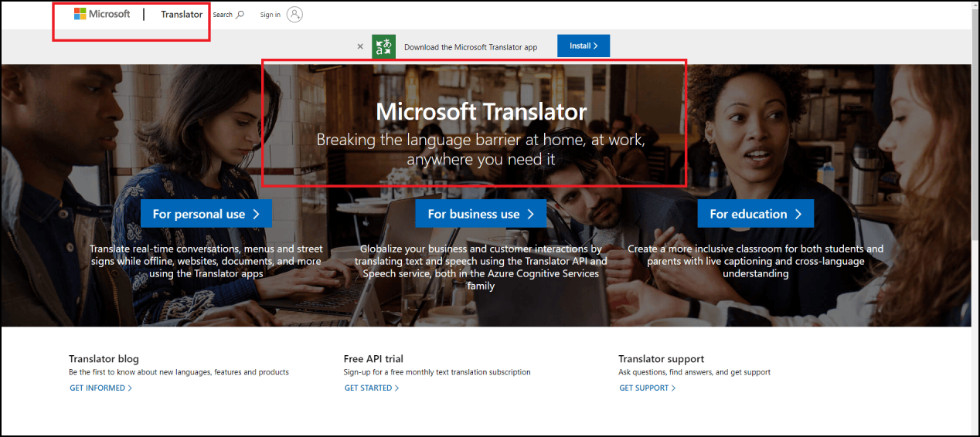Click the Get Started link

[372, 388]
